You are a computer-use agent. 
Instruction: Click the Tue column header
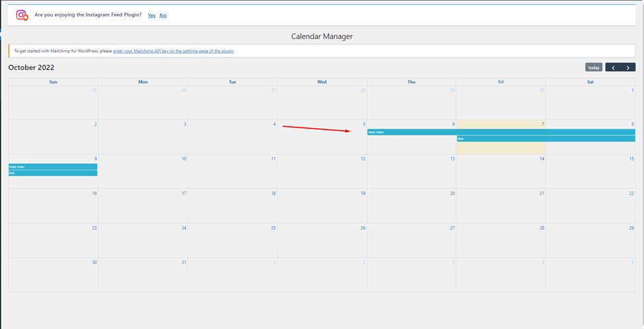pos(233,82)
